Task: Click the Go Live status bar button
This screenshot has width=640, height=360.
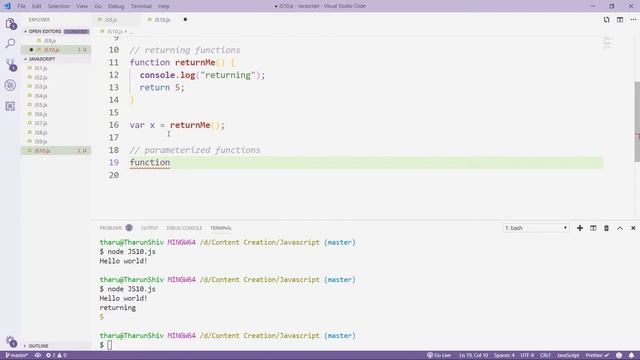Action: pos(439,356)
